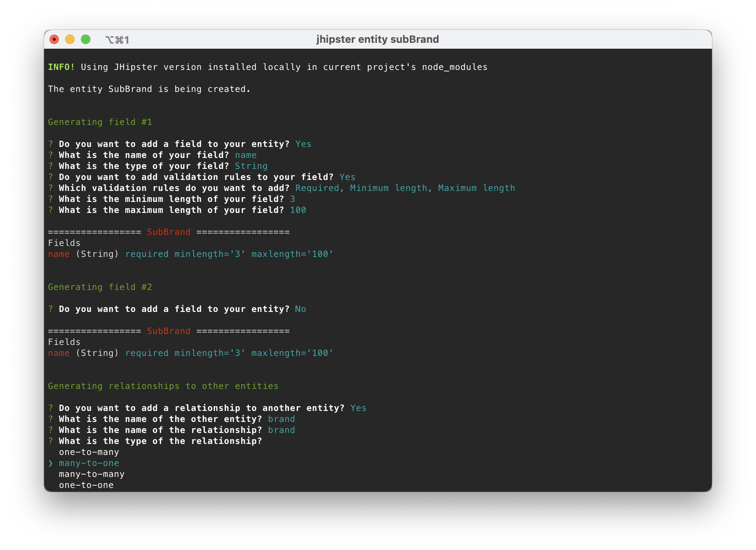
Task: Click 'The entity SubBrand is being created.' line
Action: tap(149, 89)
